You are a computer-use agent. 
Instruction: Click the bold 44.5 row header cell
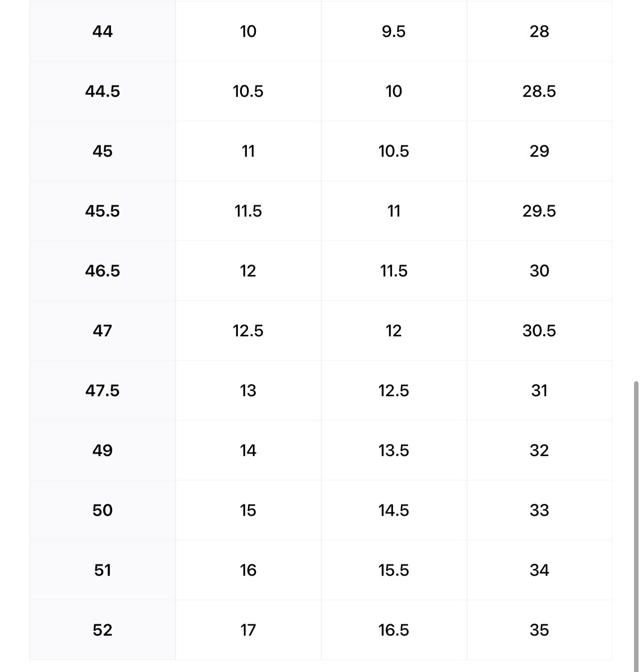[102, 91]
